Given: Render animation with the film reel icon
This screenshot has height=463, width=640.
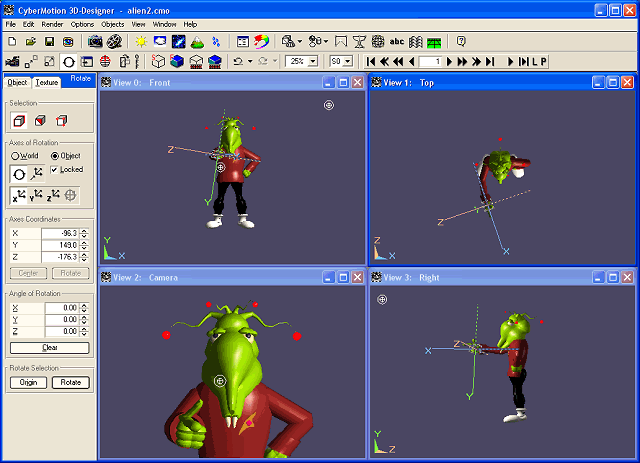Looking at the screenshot, I should [x=114, y=41].
